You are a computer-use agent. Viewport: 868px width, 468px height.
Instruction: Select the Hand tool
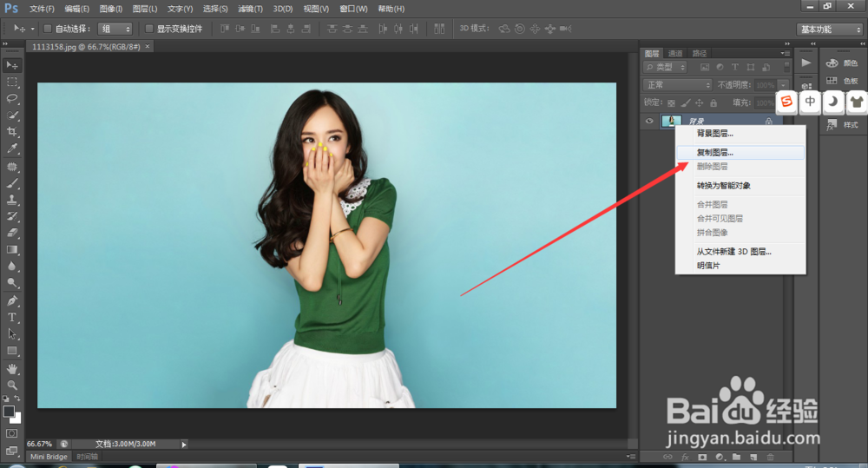coord(11,369)
